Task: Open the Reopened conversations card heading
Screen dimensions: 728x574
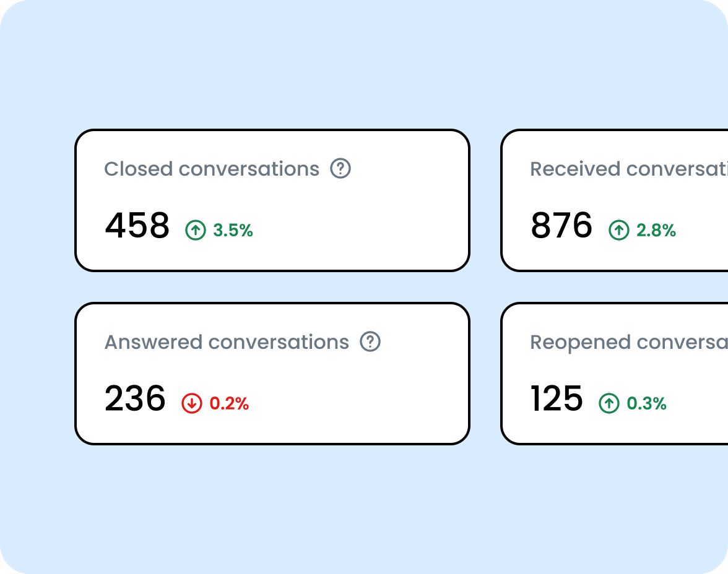Action: pos(629,343)
